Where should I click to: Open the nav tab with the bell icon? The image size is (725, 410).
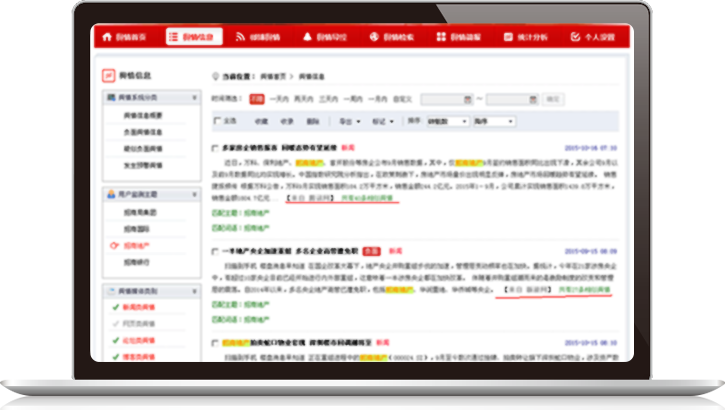(325, 37)
